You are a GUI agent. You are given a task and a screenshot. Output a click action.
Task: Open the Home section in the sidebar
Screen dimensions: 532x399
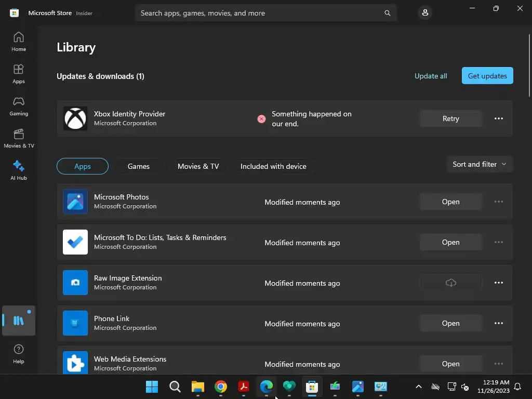tap(19, 42)
